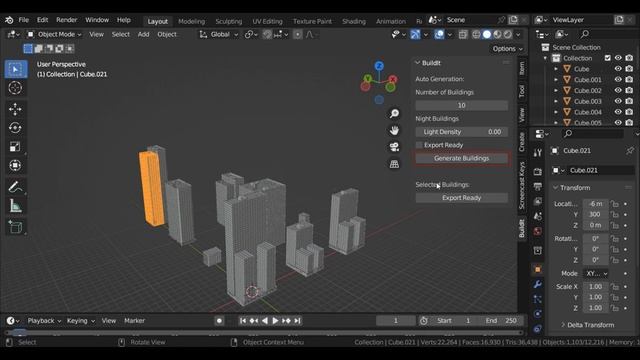Screen dimensions: 640x360
Task: Enable solid viewport shading
Action: (x=487, y=34)
